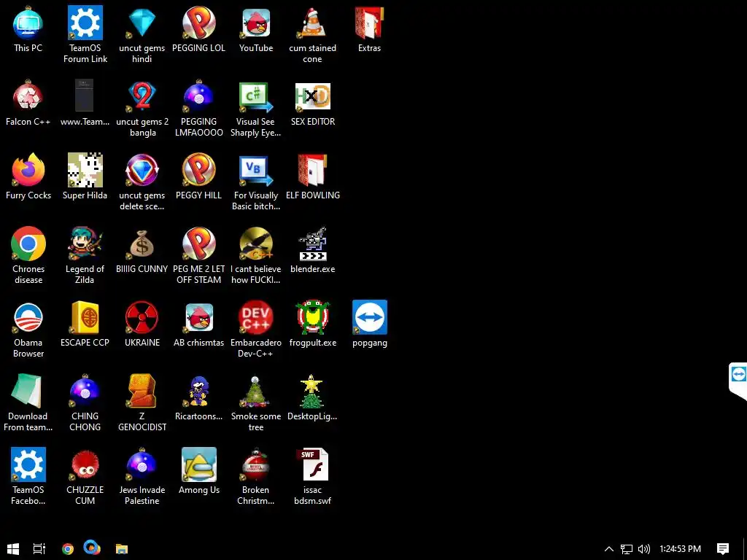Open the Obama Browser icon
747x560 pixels.
coord(28,317)
